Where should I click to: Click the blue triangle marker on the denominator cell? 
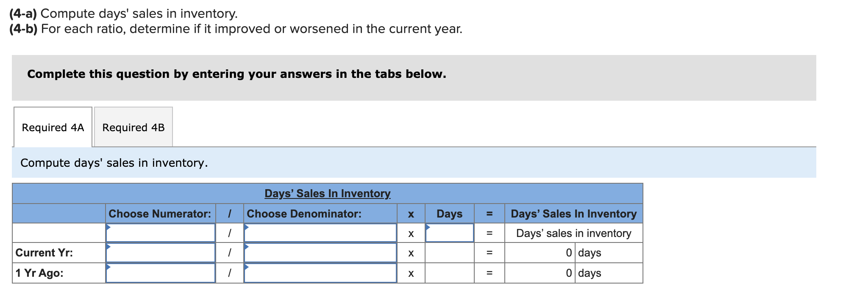click(x=246, y=228)
